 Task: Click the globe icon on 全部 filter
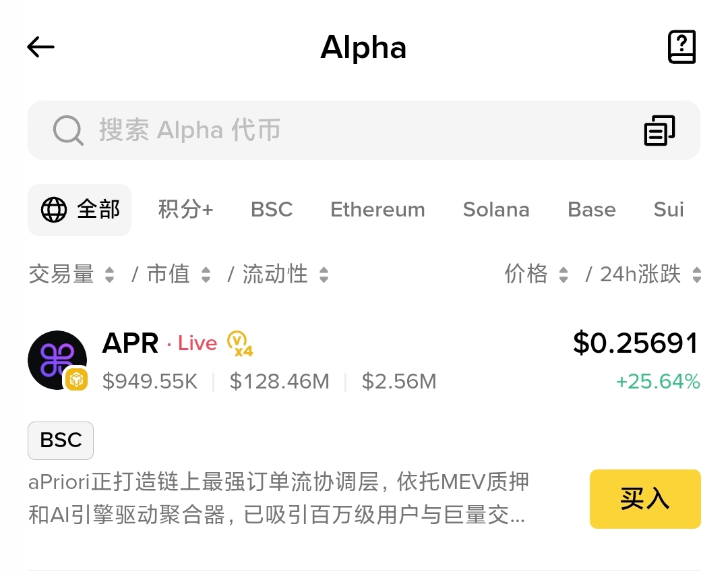coord(54,210)
